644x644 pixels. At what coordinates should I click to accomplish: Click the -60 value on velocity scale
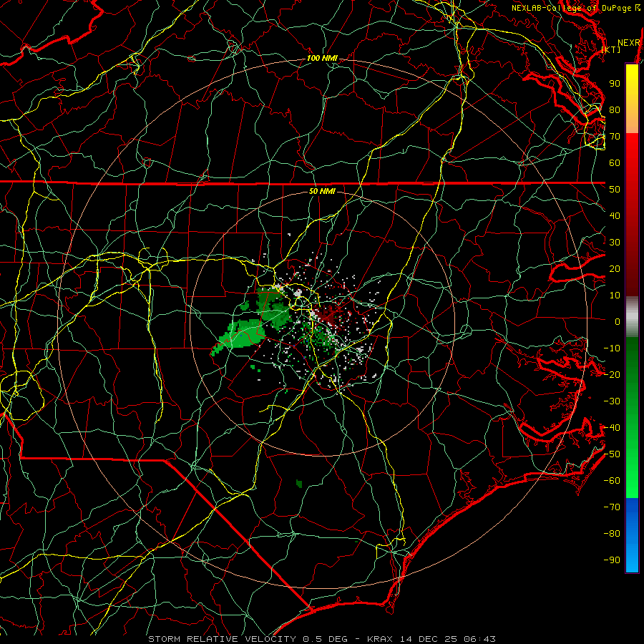tap(612, 481)
